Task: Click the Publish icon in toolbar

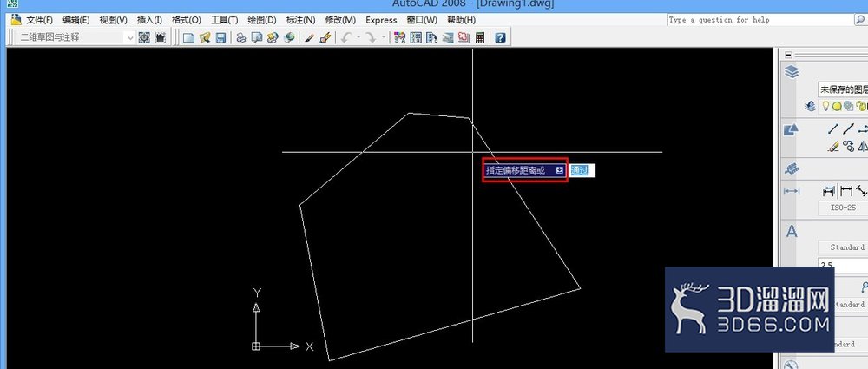Action: (x=273, y=37)
